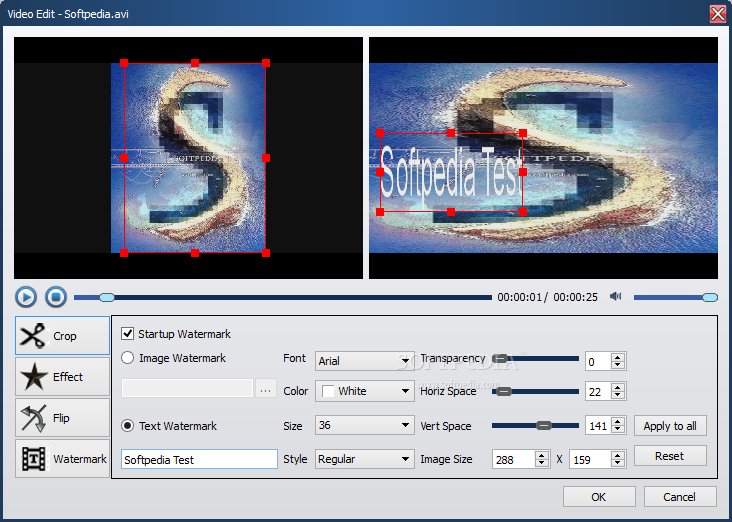Increase the Image Size width 288
The image size is (732, 522).
pos(542,456)
